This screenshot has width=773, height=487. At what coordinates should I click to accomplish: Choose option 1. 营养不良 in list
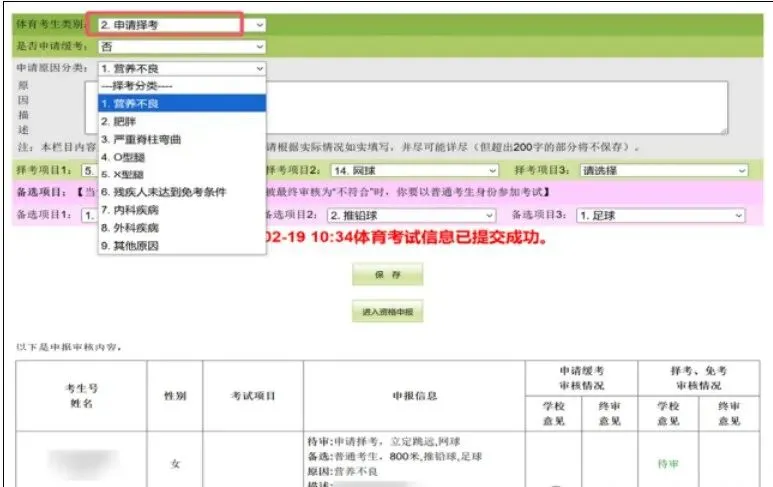[x=182, y=104]
